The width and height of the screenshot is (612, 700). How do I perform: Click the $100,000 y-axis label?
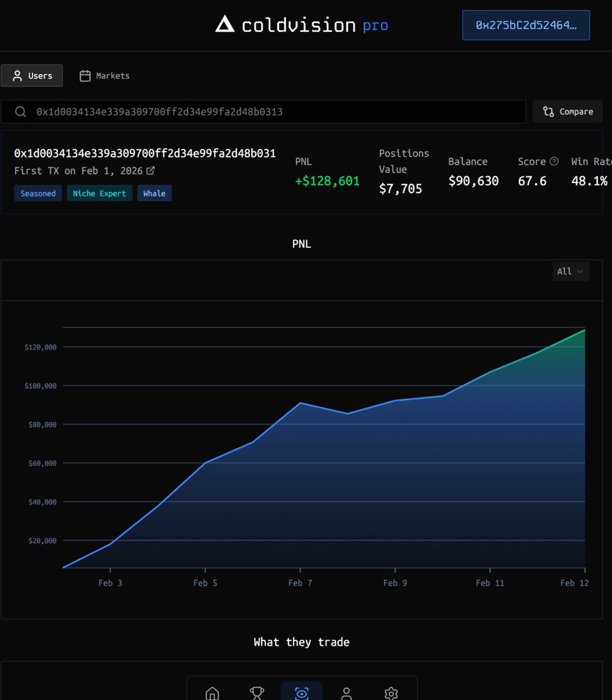40,386
